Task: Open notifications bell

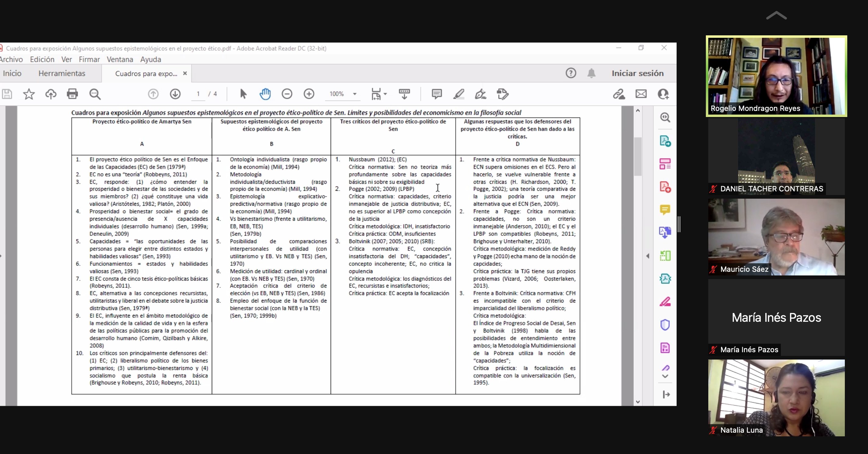Action: pyautogui.click(x=591, y=73)
